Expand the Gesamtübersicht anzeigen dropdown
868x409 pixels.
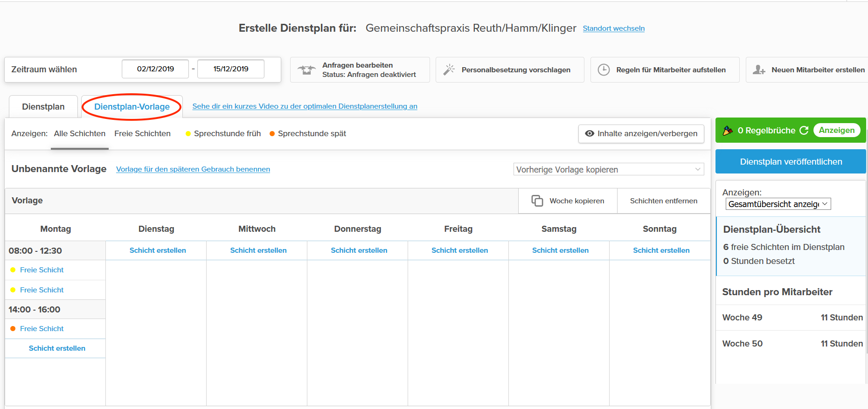pyautogui.click(x=778, y=204)
